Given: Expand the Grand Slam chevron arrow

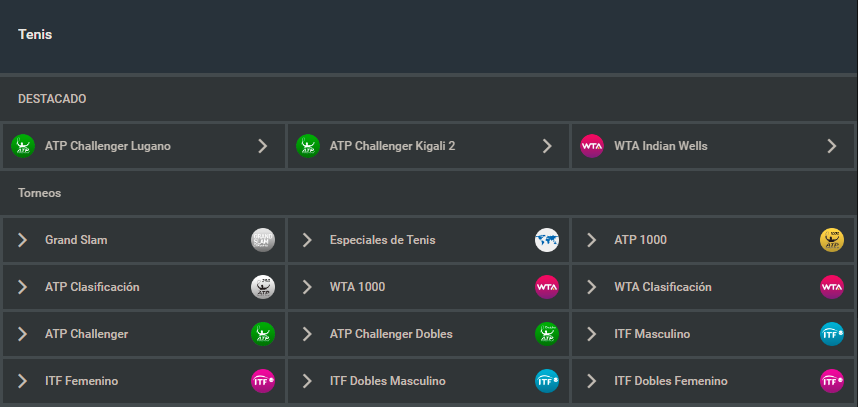Looking at the screenshot, I should click(23, 240).
